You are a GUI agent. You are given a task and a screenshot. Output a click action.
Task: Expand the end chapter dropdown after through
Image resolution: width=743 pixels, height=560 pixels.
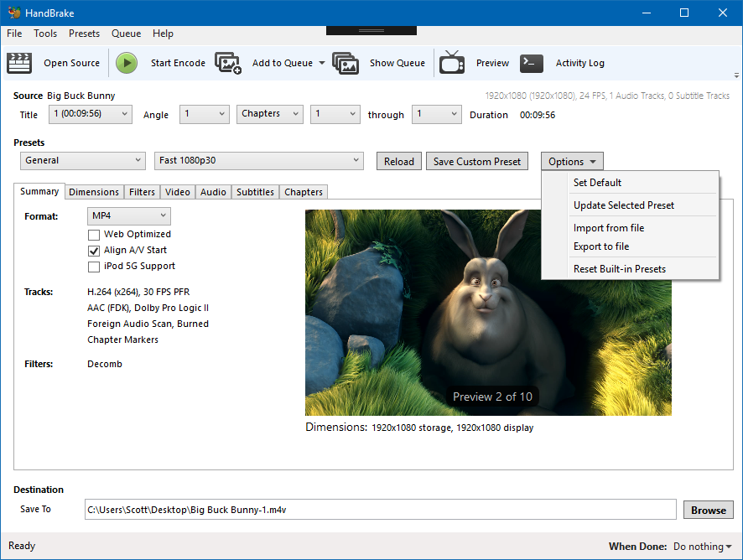point(436,114)
